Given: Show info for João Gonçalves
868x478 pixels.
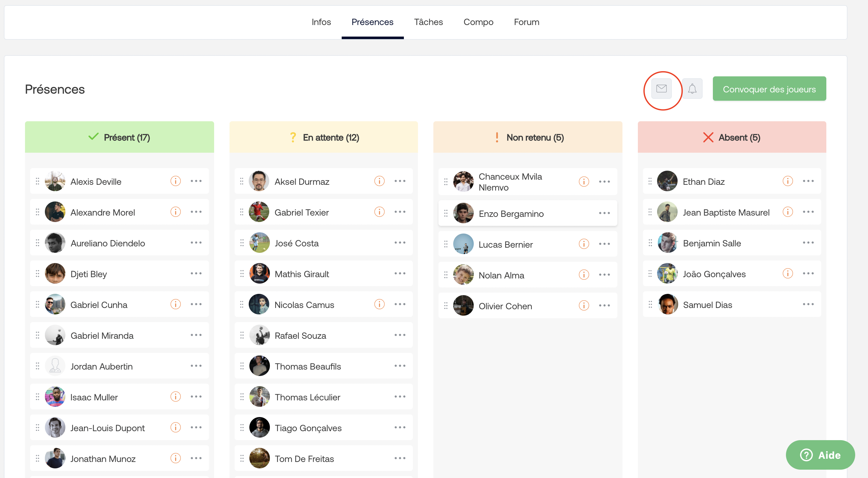Looking at the screenshot, I should tap(788, 273).
